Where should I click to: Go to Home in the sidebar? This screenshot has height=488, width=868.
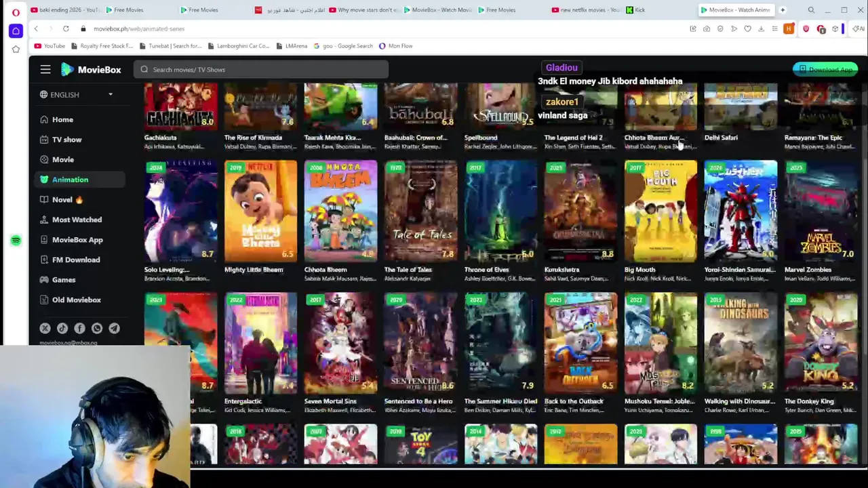pyautogui.click(x=62, y=119)
